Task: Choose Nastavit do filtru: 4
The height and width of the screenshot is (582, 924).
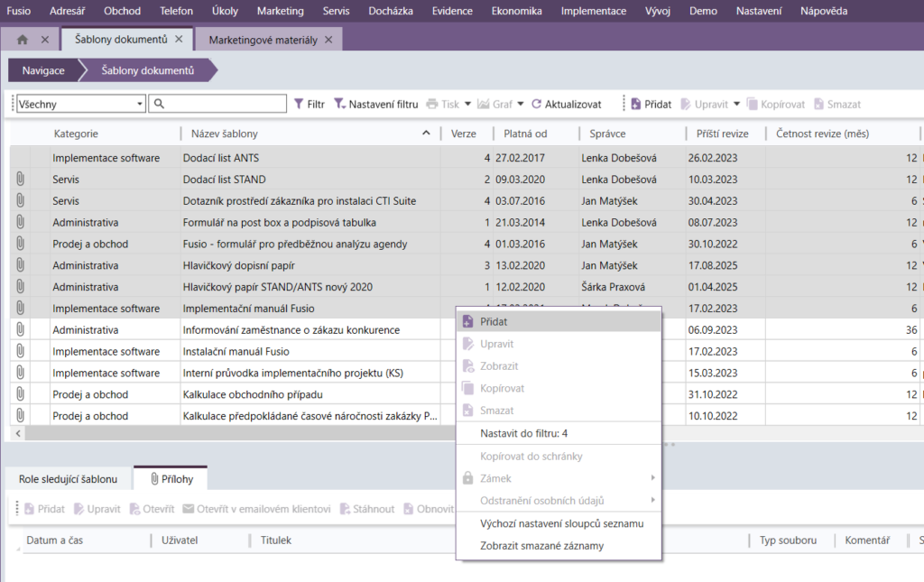Action: [x=523, y=434]
